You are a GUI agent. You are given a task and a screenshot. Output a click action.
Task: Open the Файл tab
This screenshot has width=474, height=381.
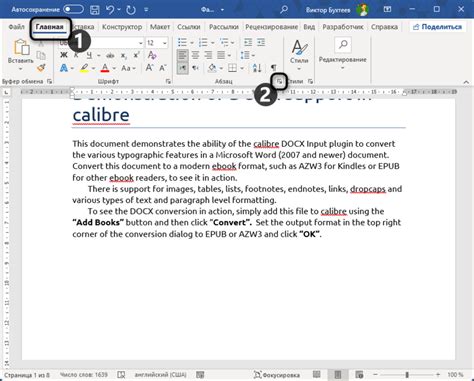pos(16,27)
